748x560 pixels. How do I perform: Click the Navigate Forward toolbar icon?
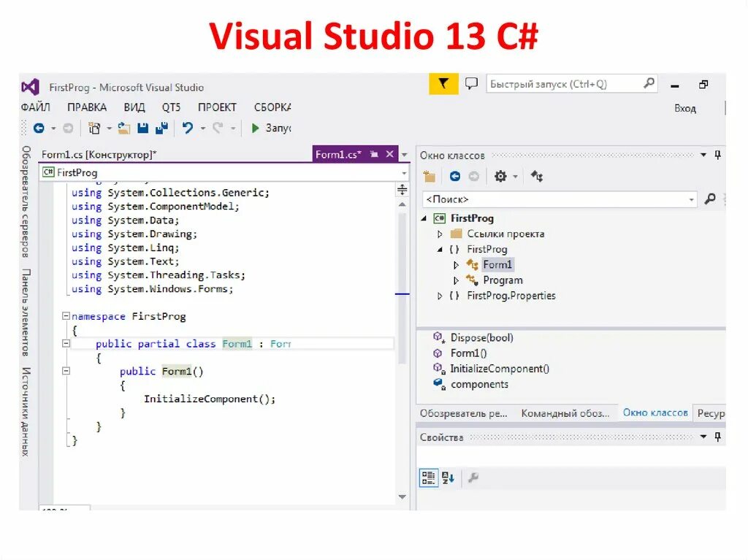[x=68, y=128]
